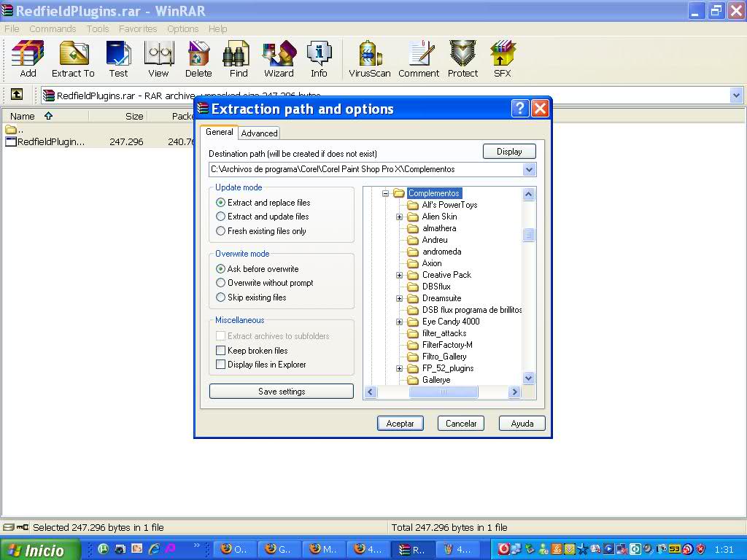Show archive Info
The image size is (747, 560).
(x=319, y=59)
